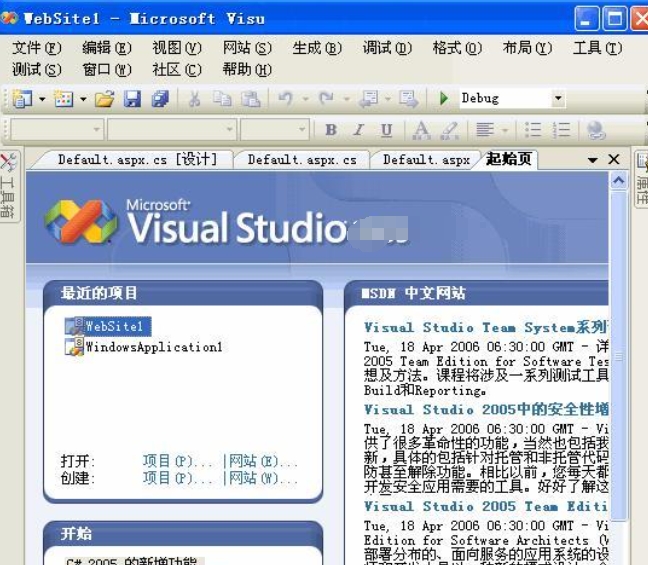Click the Foreground Color letter A icon
The height and width of the screenshot is (565, 648).
coord(421,130)
